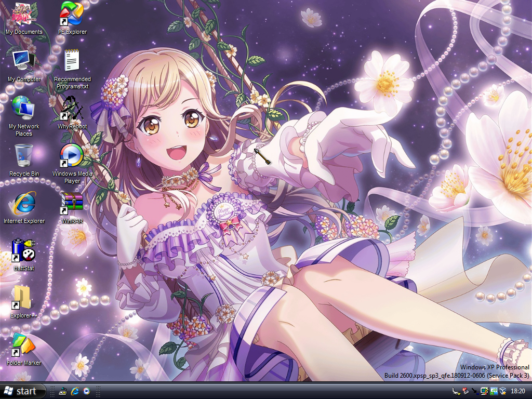The width and height of the screenshot is (532, 399).
Task: Select the BattStat shortcut icon
Action: click(x=24, y=255)
